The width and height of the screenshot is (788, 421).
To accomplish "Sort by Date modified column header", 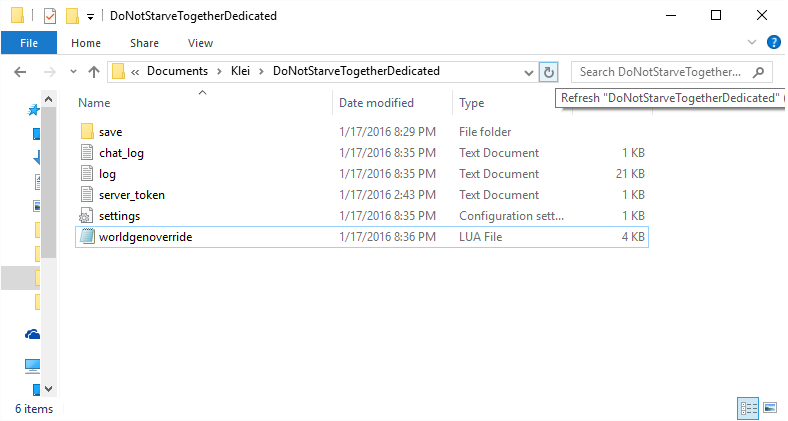I will [375, 103].
